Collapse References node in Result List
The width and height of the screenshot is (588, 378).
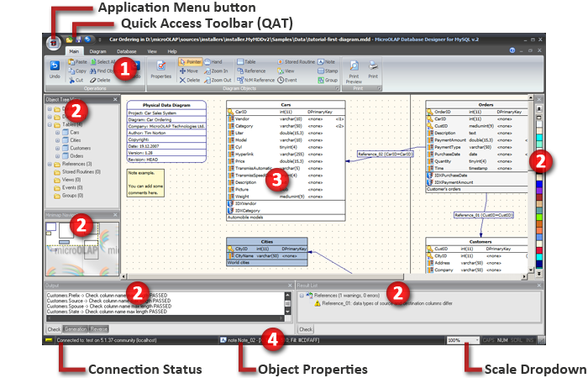(x=302, y=296)
